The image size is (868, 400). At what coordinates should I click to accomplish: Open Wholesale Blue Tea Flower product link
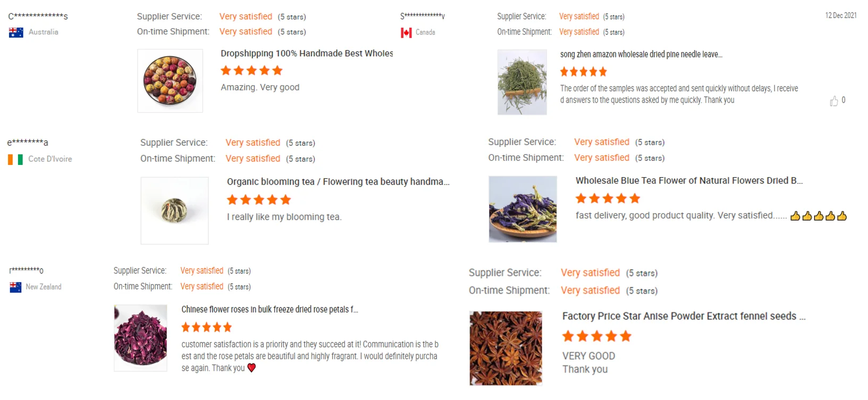tap(689, 181)
